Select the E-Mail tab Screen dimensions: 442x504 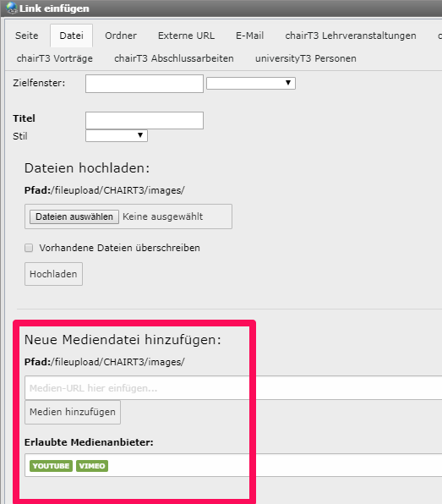click(250, 36)
